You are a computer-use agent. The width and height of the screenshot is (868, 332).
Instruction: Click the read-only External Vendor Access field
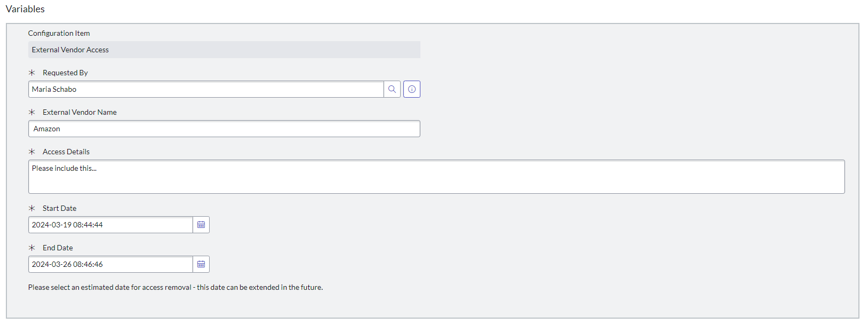(224, 50)
